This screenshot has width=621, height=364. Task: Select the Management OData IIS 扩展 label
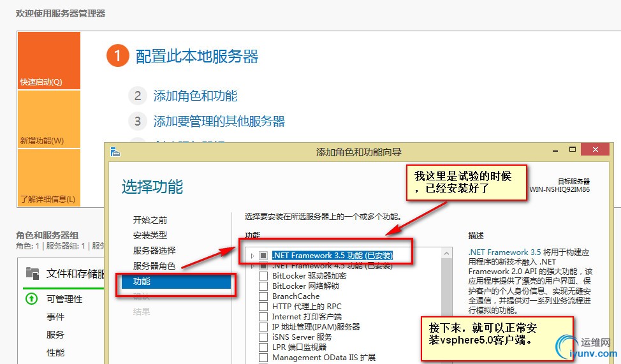[x=324, y=357]
